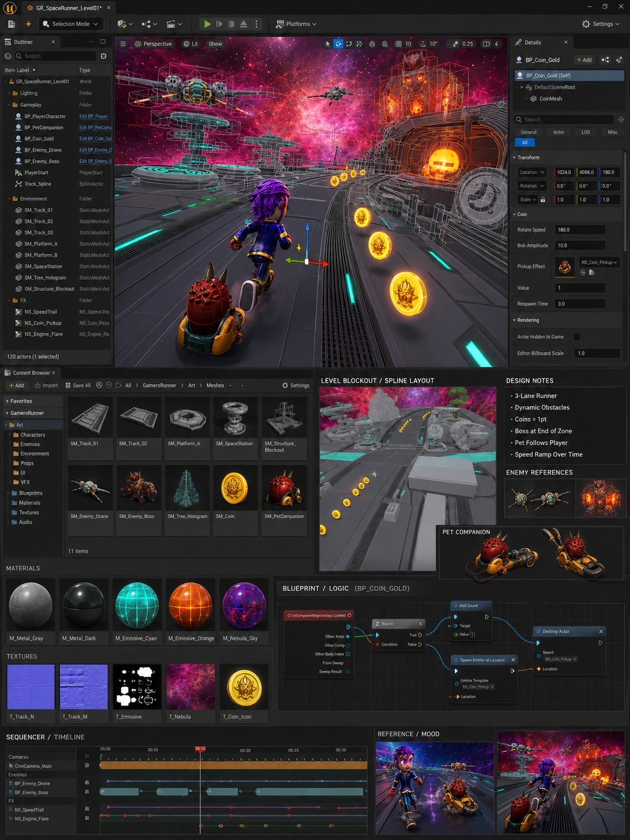
Task: Toggle lock on CineCamera_Main sequencer track
Action: (87, 766)
